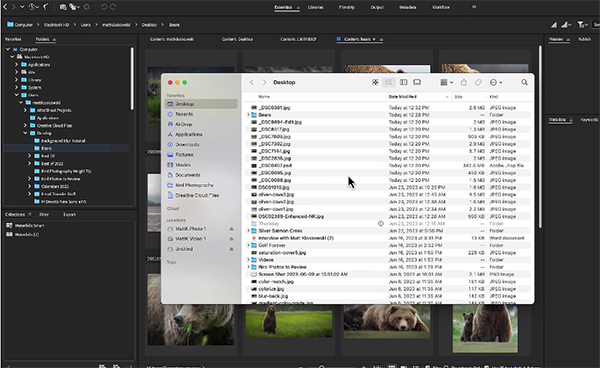Click the Bridge back navigation arrow
The image size is (600, 368).
click(5, 7)
